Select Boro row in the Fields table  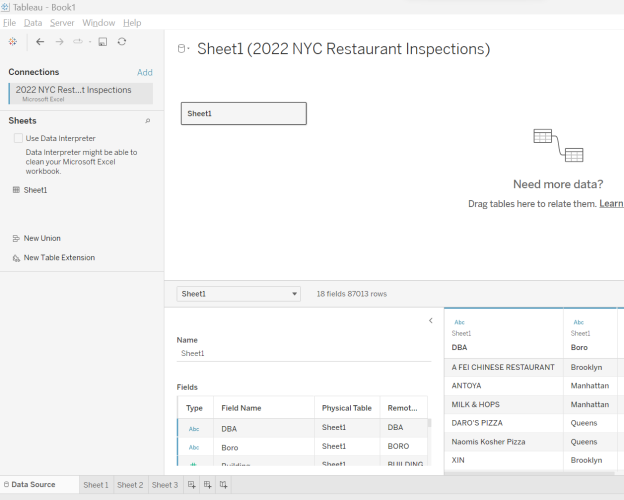(x=302, y=447)
